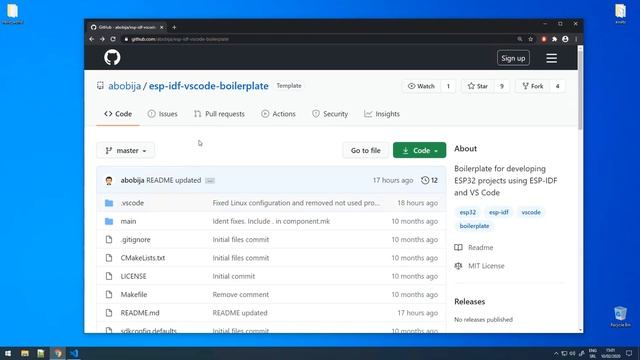The image size is (640, 360).
Task: Fork the repository
Action: tap(533, 86)
